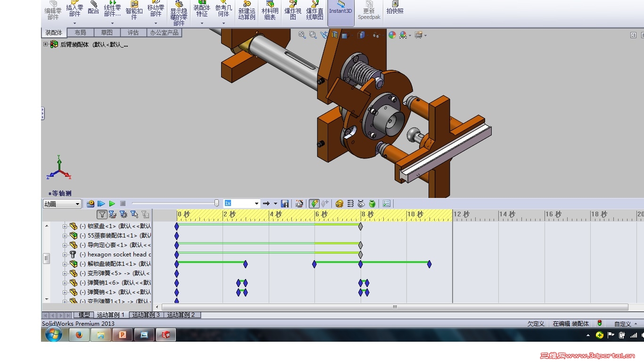Click 8-second gray key of 锁紧盘 row

click(361, 226)
